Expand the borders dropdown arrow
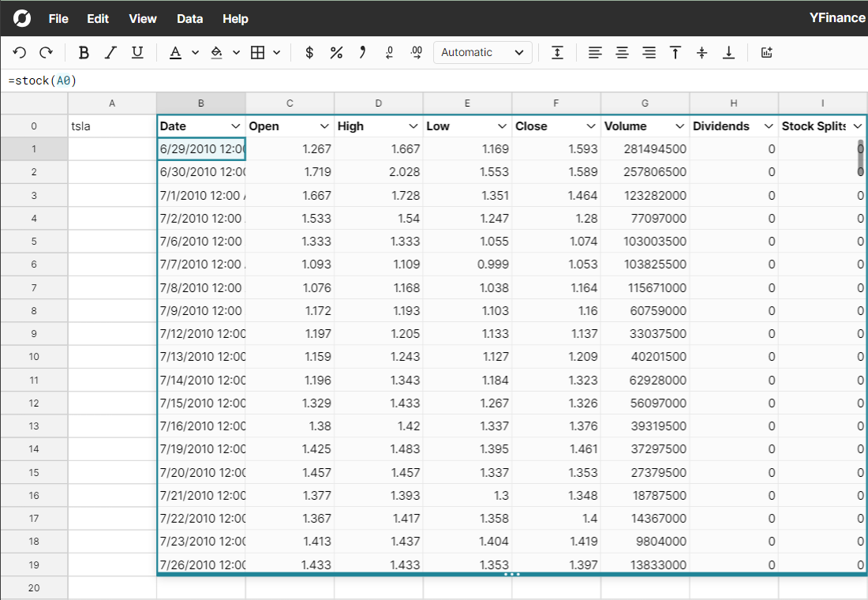The width and height of the screenshot is (868, 600). [277, 52]
